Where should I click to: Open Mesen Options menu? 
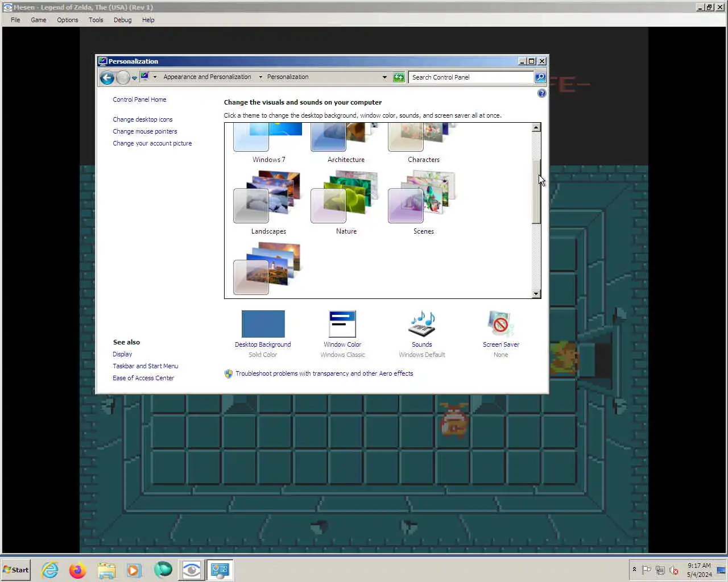pyautogui.click(x=68, y=20)
